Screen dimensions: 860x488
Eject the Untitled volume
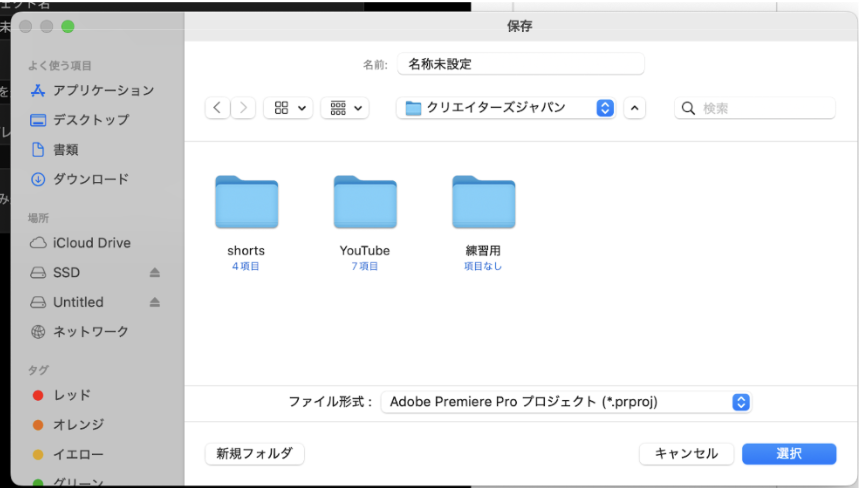[x=155, y=302]
